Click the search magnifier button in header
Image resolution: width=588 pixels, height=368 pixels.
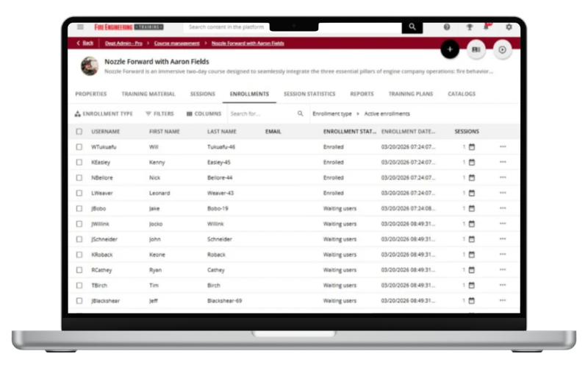(x=412, y=27)
